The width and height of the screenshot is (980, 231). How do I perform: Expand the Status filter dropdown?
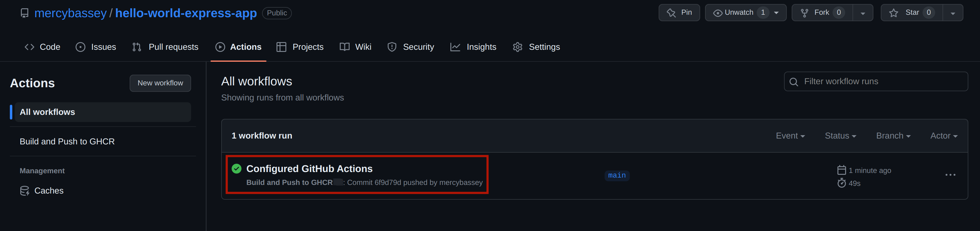pos(840,136)
